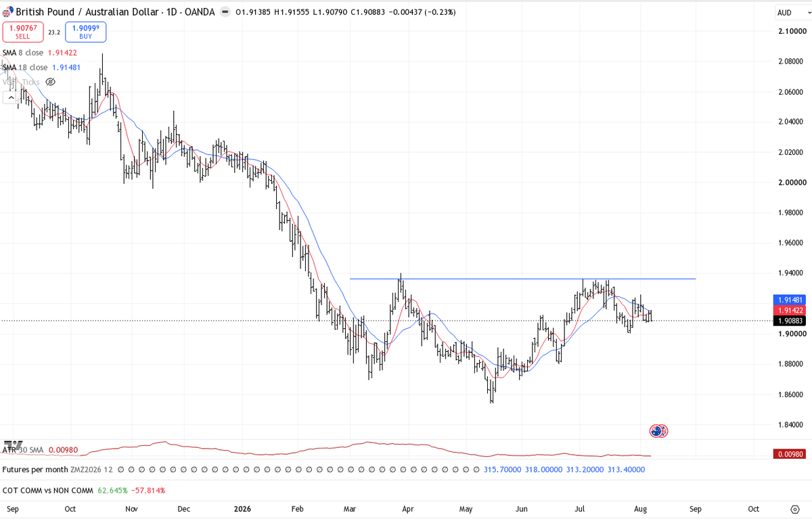Click the 1.84000 level on price scale

point(790,425)
